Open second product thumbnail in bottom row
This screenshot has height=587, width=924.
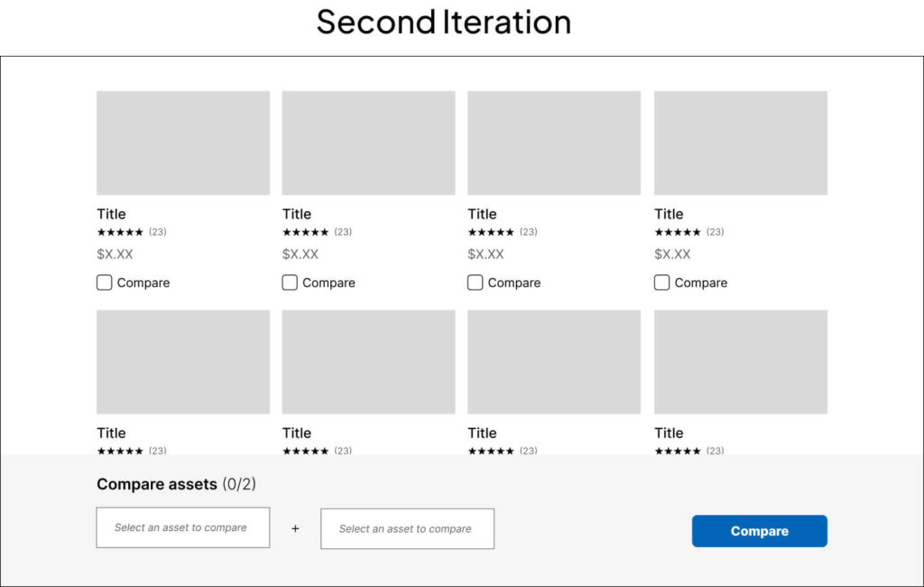click(x=368, y=362)
